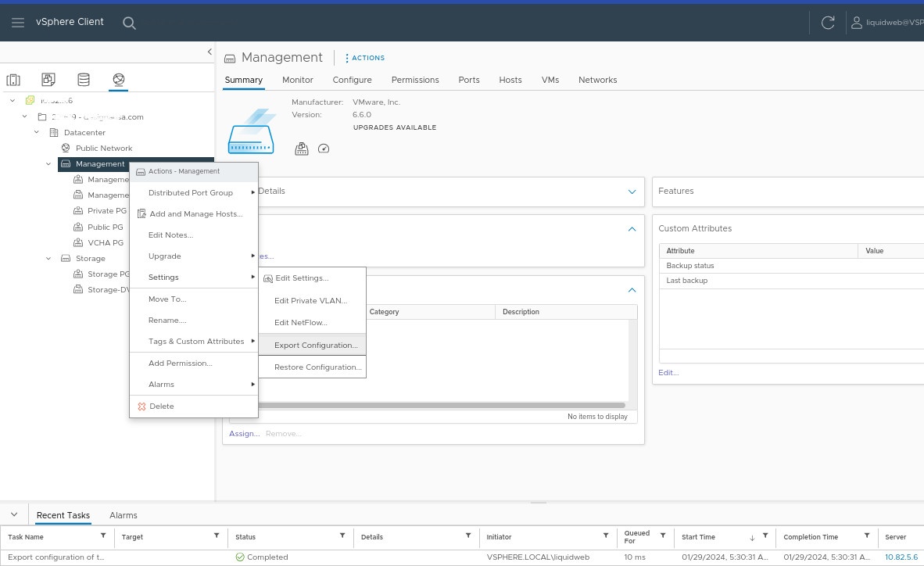Viewport: 924px width, 566px height.
Task: Switch to the Configure tab
Action: [x=352, y=80]
